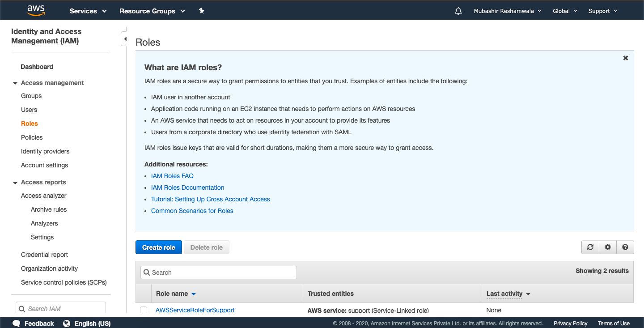Tick the checkbox for AWSServiceRoleForSupport
This screenshot has height=328, width=644.
[144, 310]
